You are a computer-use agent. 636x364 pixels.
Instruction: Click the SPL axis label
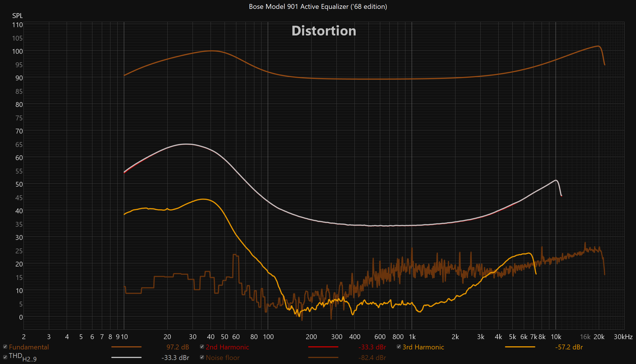17,16
